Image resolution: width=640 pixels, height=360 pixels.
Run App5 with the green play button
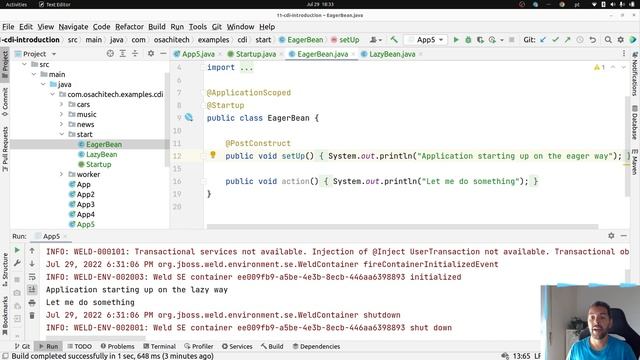(x=456, y=40)
